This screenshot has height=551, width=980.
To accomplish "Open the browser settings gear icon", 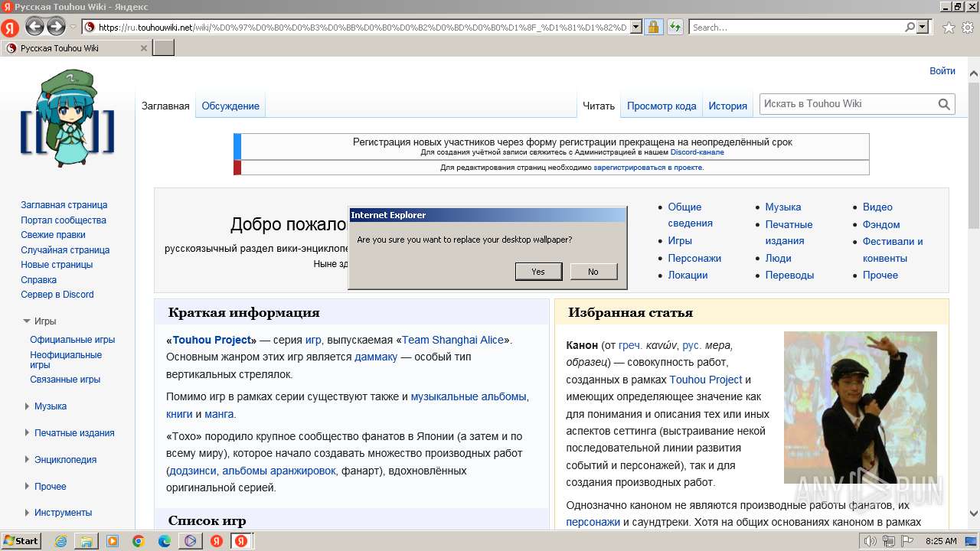I will pos(968,28).
